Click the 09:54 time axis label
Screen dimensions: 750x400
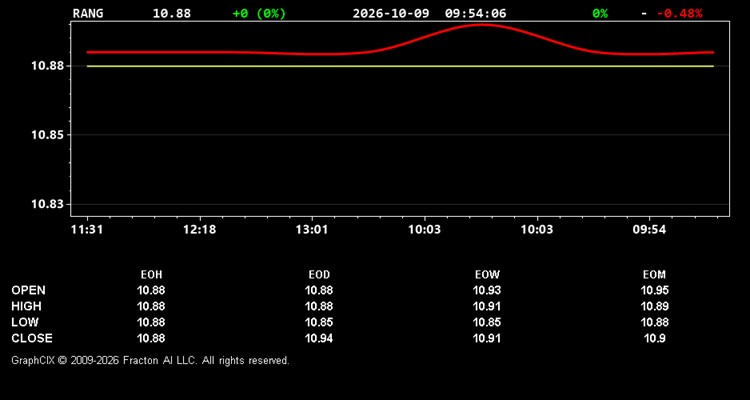[649, 230]
